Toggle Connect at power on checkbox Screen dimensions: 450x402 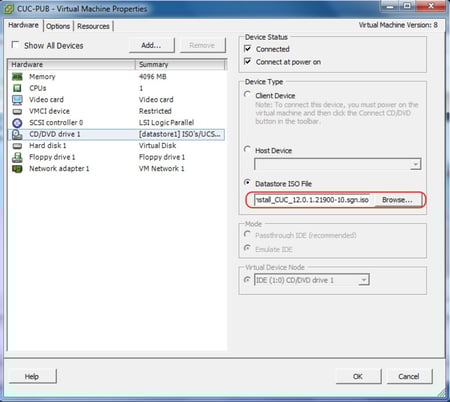[248, 61]
